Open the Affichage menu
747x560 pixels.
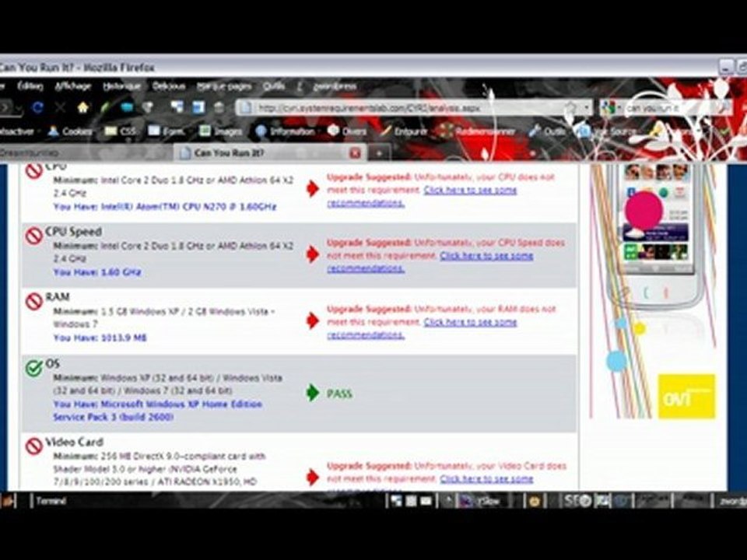click(x=73, y=86)
